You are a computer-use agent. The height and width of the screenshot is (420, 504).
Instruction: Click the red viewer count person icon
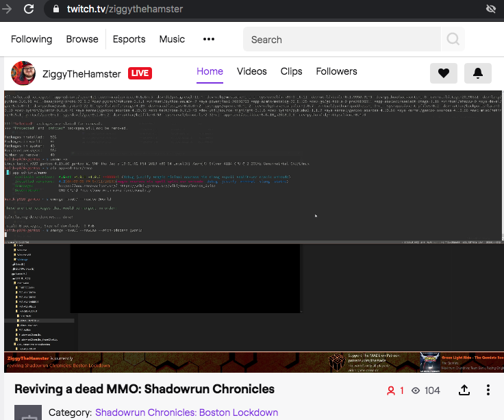pos(391,391)
